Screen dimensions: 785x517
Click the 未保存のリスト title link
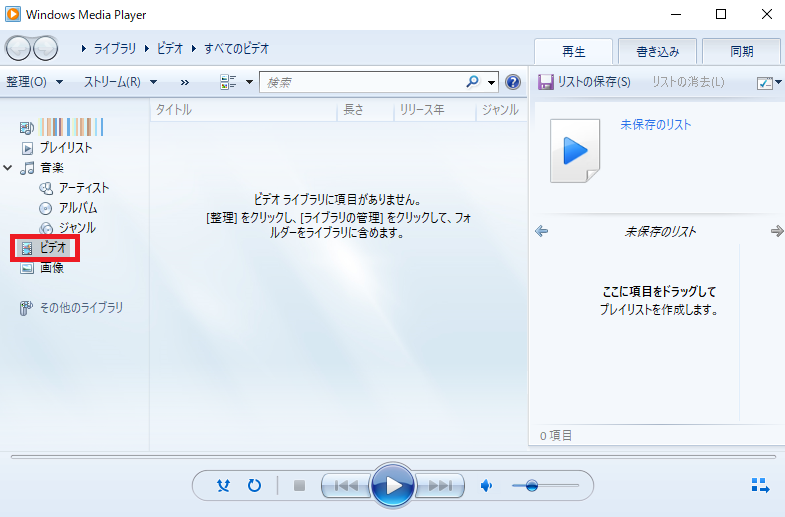655,125
